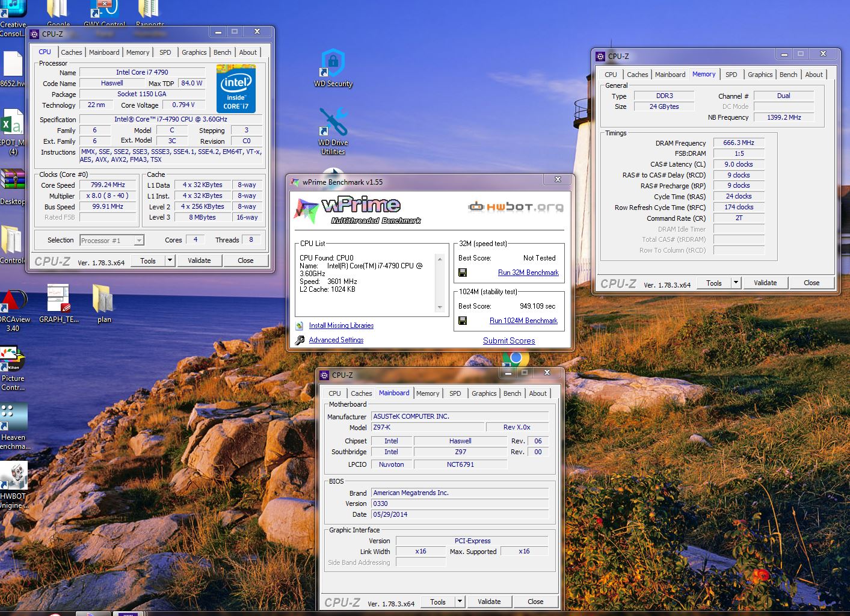Click the DRAM Frequency value 666.3 MHz

(739, 143)
